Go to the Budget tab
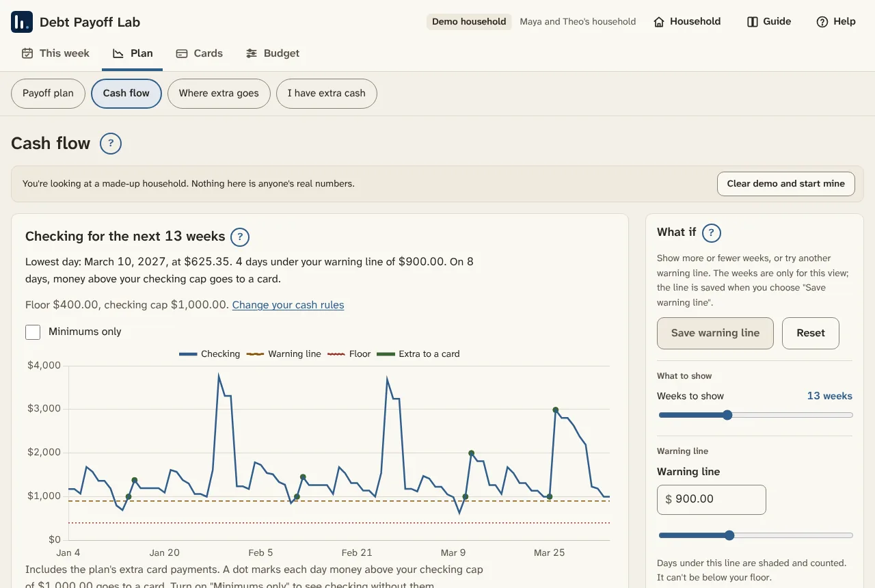The image size is (875, 588). (x=273, y=53)
